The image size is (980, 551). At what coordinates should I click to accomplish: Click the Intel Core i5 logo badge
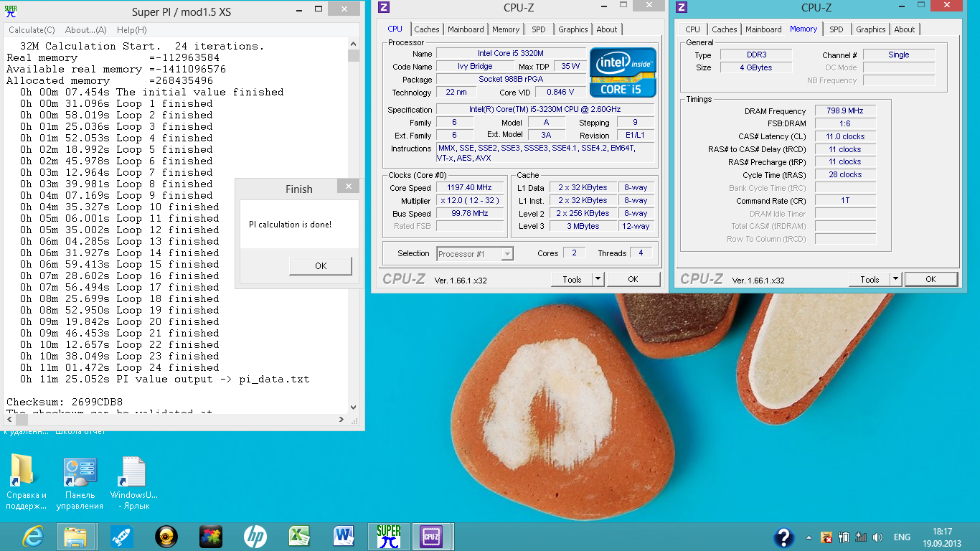pyautogui.click(x=623, y=72)
